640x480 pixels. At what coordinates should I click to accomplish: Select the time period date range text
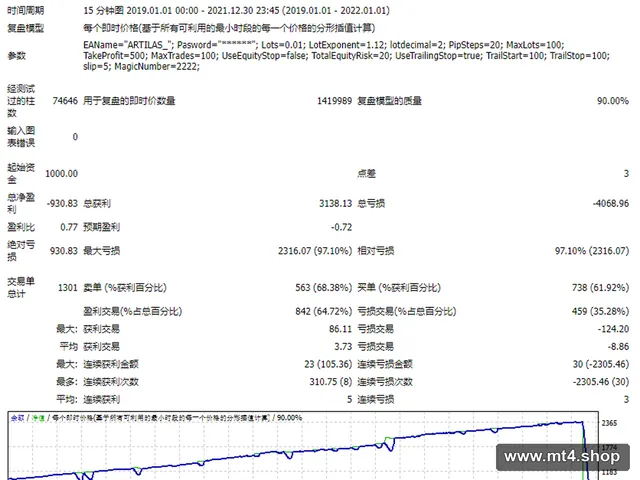(x=236, y=10)
